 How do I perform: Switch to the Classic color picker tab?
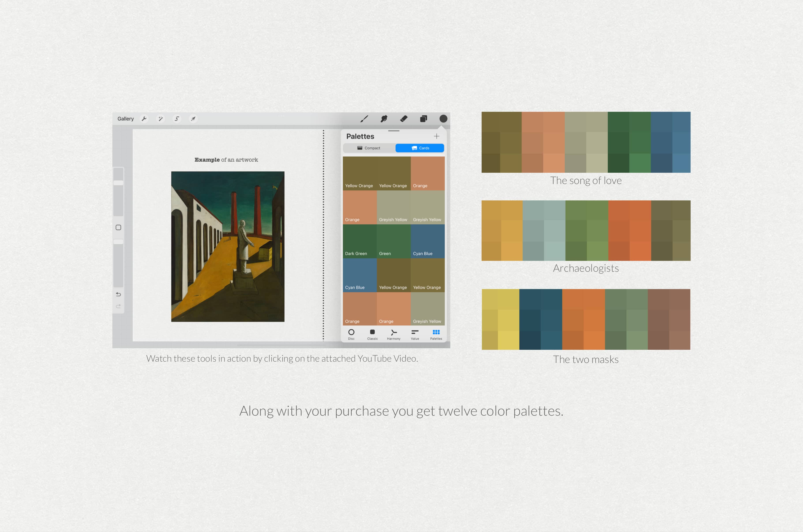tap(372, 335)
